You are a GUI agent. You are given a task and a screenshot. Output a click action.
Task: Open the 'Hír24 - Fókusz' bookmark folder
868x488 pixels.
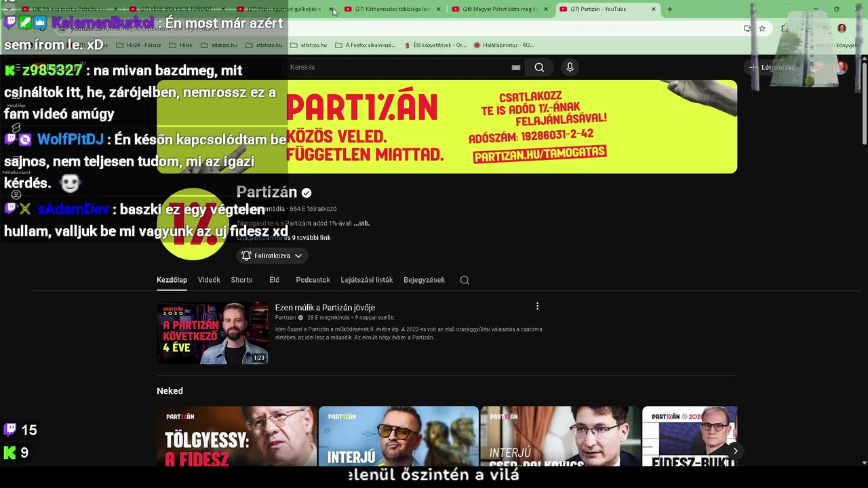(139, 45)
